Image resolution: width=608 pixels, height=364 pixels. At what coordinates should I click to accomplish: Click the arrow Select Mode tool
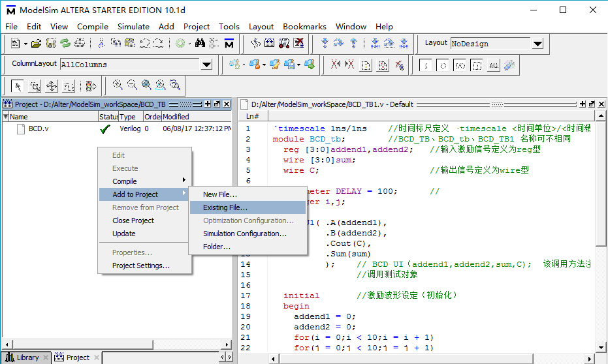coord(17,86)
